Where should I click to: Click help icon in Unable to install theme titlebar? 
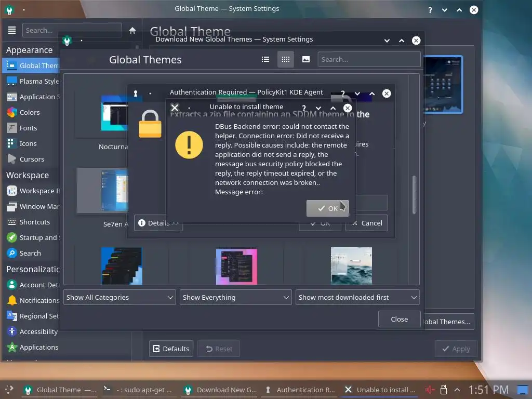coord(303,108)
